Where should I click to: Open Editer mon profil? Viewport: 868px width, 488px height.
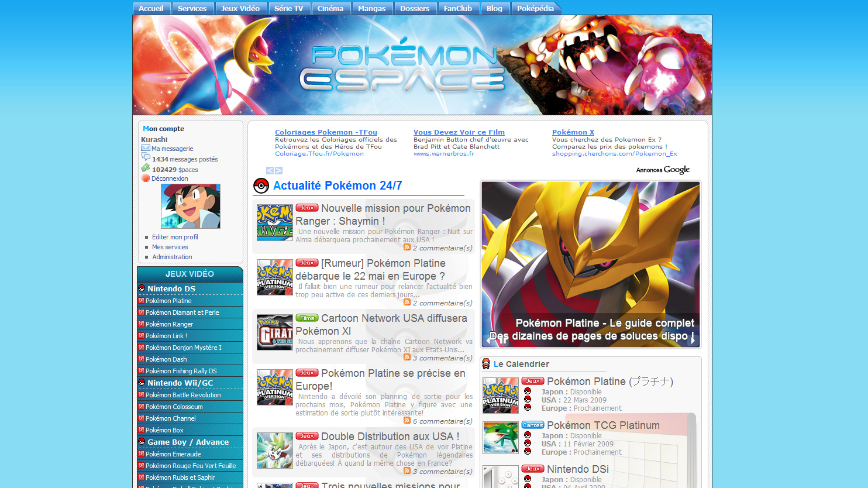click(x=175, y=237)
